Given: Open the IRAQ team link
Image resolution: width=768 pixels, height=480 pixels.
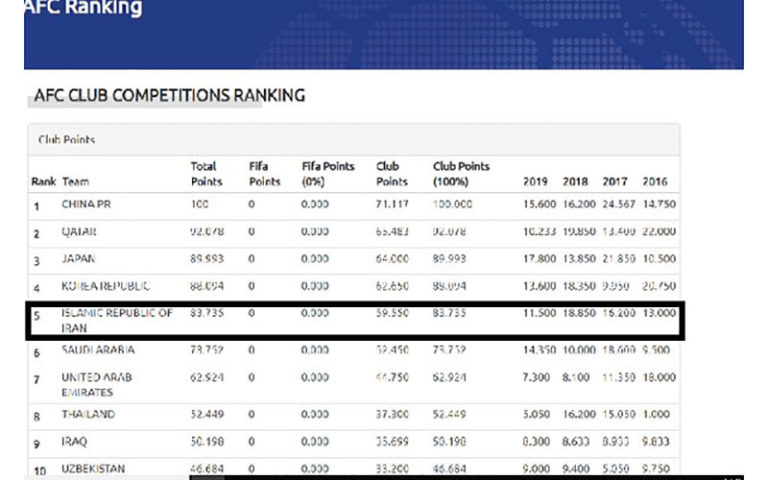Looking at the screenshot, I should pos(74,442).
